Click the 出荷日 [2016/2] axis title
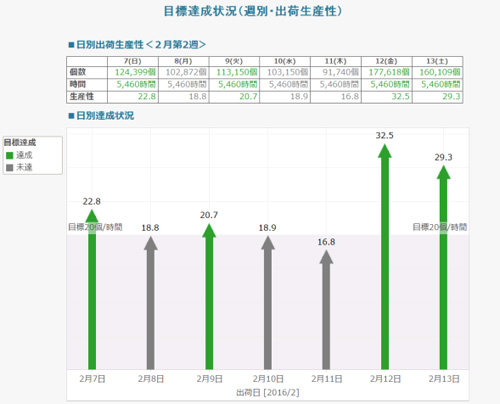Viewport: 500px width, 404px height. [x=268, y=393]
